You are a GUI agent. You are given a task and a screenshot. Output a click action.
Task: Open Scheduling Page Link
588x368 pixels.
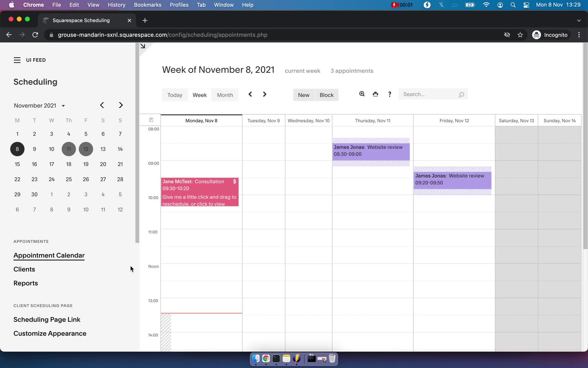point(47,320)
